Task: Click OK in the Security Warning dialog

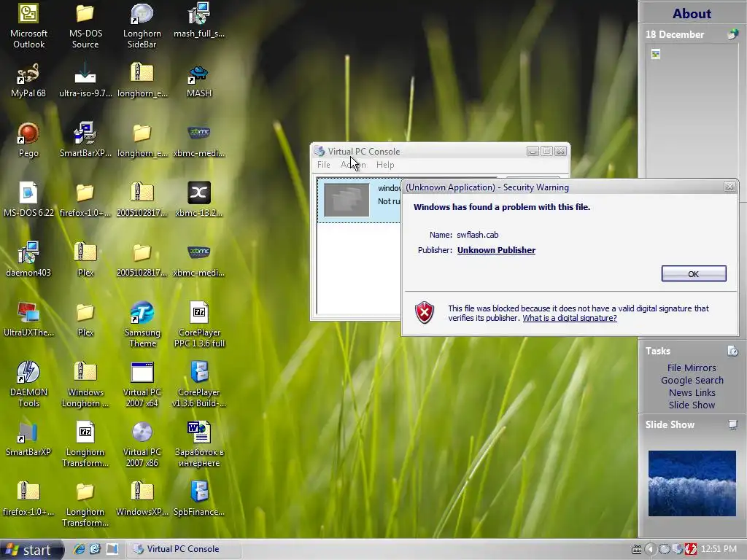Action: [694, 274]
